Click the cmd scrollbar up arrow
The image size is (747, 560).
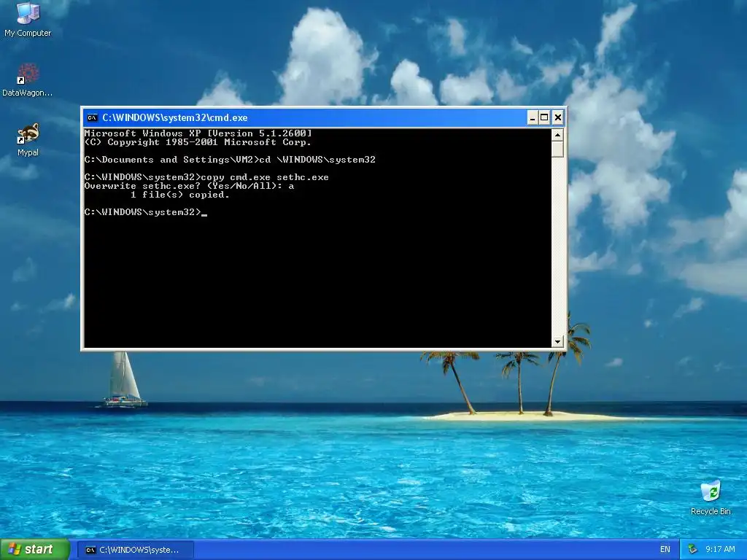coord(557,135)
